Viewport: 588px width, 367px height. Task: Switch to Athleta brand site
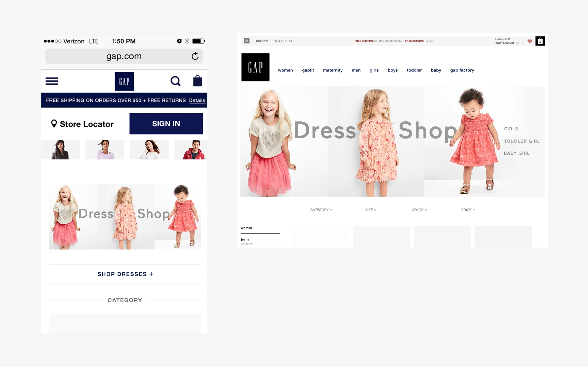284,41
